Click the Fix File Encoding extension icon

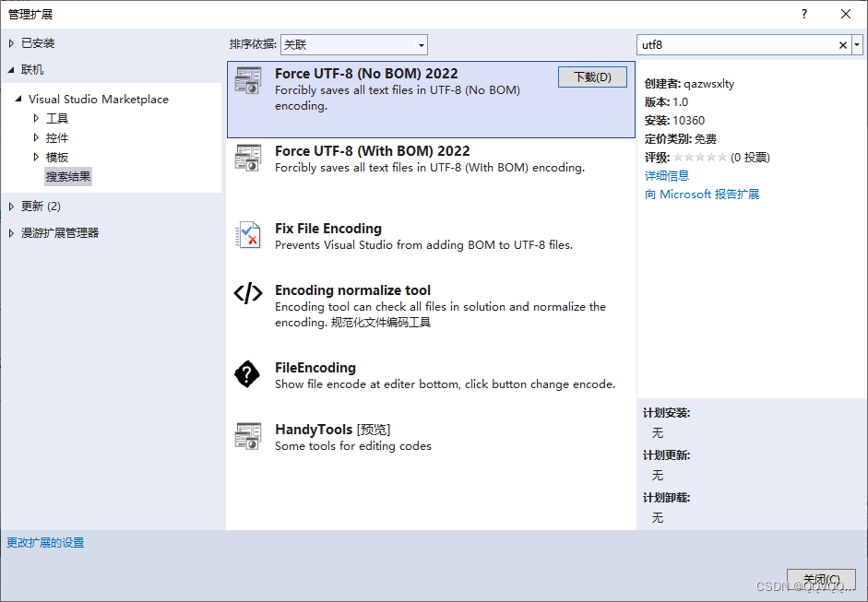pyautogui.click(x=247, y=235)
